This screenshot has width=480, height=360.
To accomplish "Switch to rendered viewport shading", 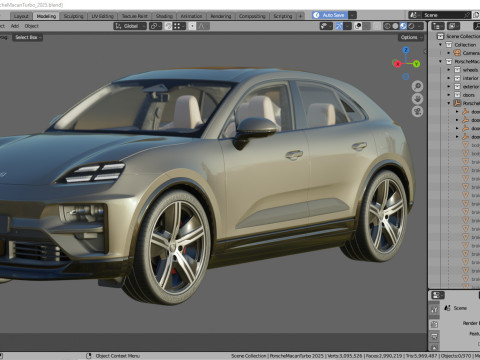I will coord(411,26).
